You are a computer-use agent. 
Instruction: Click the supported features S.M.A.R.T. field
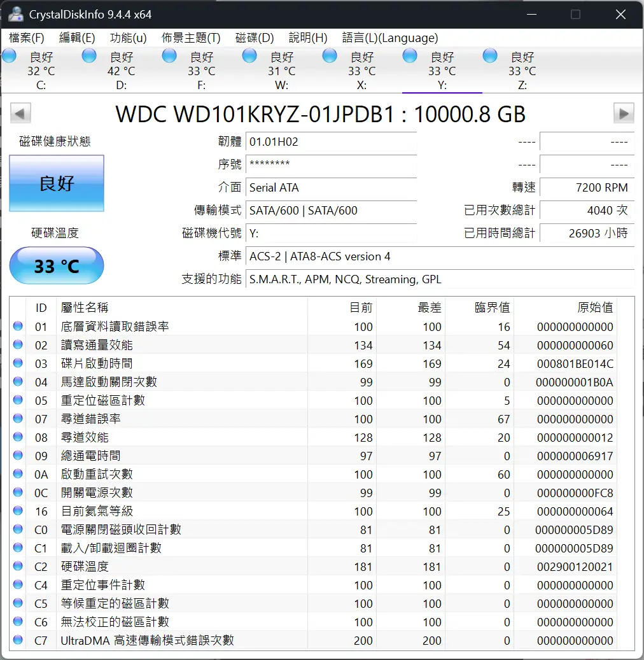(440, 279)
